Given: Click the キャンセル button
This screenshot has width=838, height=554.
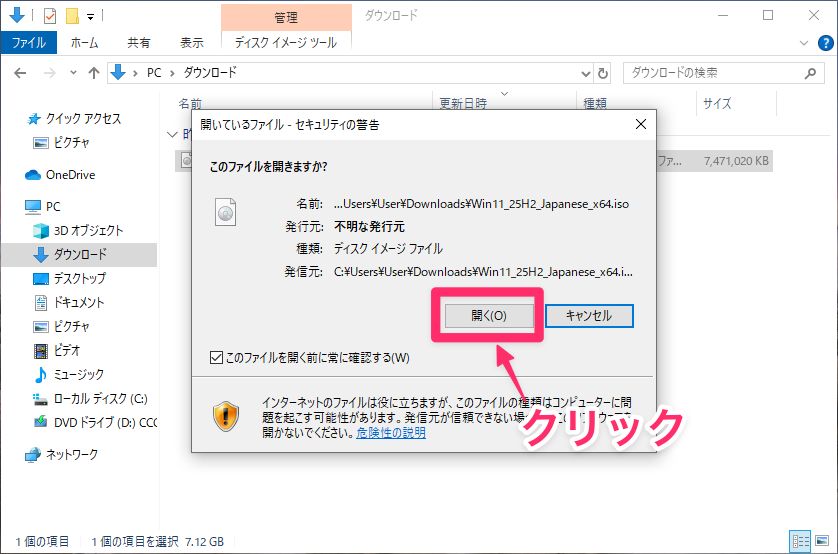Looking at the screenshot, I should point(588,315).
